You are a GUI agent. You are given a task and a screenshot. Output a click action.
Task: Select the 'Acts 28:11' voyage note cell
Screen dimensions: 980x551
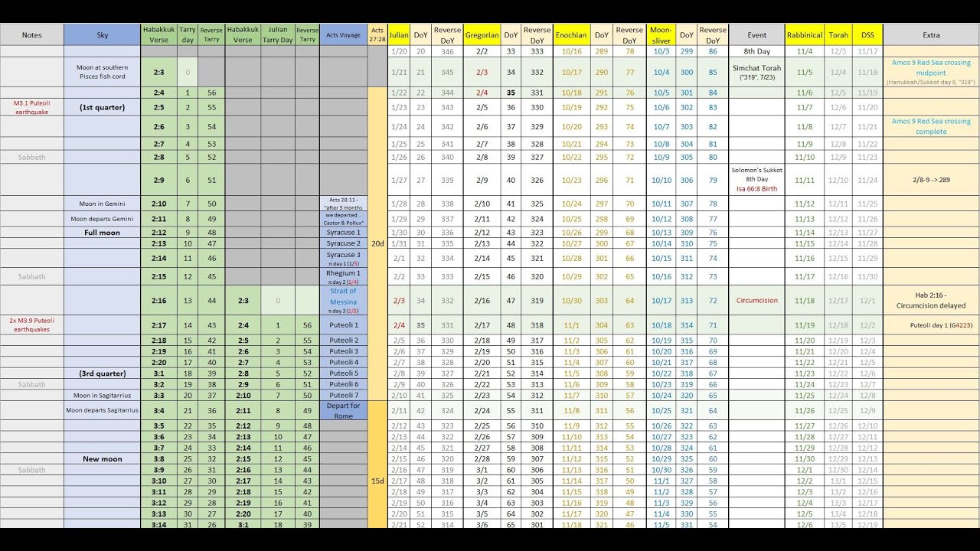tap(343, 211)
